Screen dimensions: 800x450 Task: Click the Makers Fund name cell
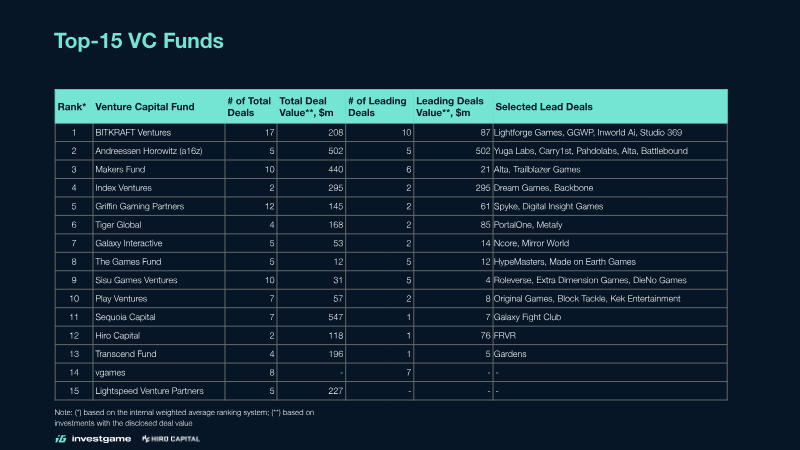point(159,169)
